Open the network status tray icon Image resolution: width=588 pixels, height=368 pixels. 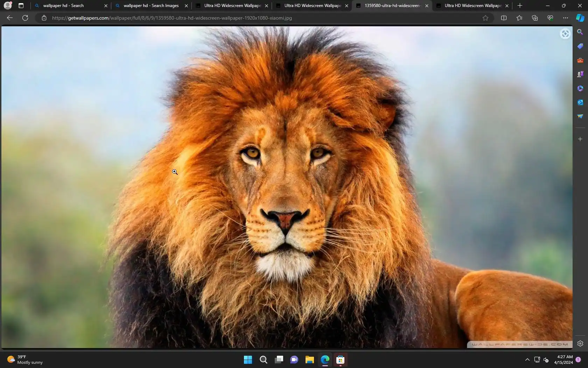[537, 360]
